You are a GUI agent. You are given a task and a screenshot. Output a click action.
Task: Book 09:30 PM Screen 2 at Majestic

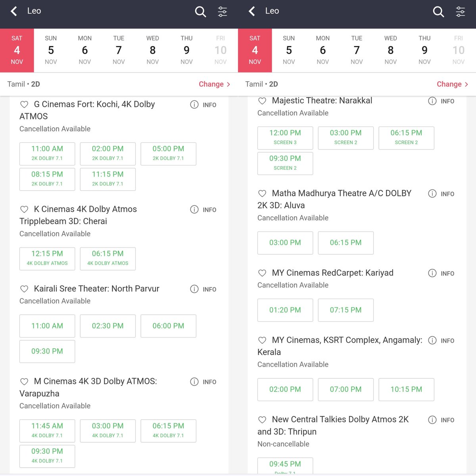pos(285,163)
